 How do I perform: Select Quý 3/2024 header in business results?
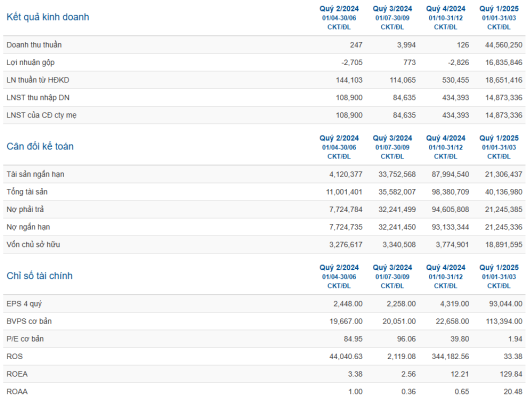coord(392,9)
